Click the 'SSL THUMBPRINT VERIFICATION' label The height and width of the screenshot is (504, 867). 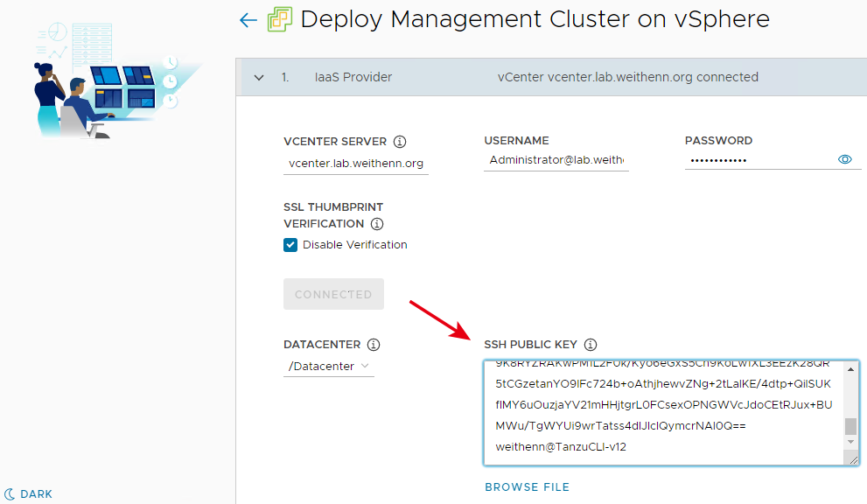(x=333, y=215)
